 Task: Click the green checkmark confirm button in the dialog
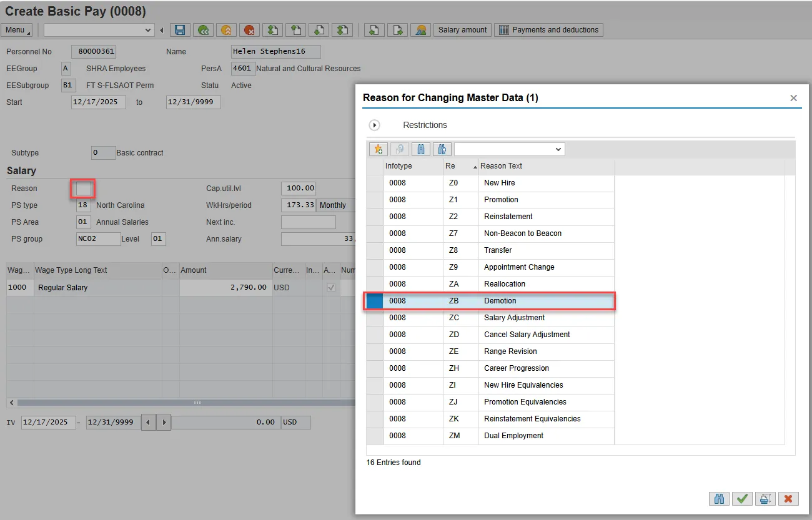(x=741, y=499)
